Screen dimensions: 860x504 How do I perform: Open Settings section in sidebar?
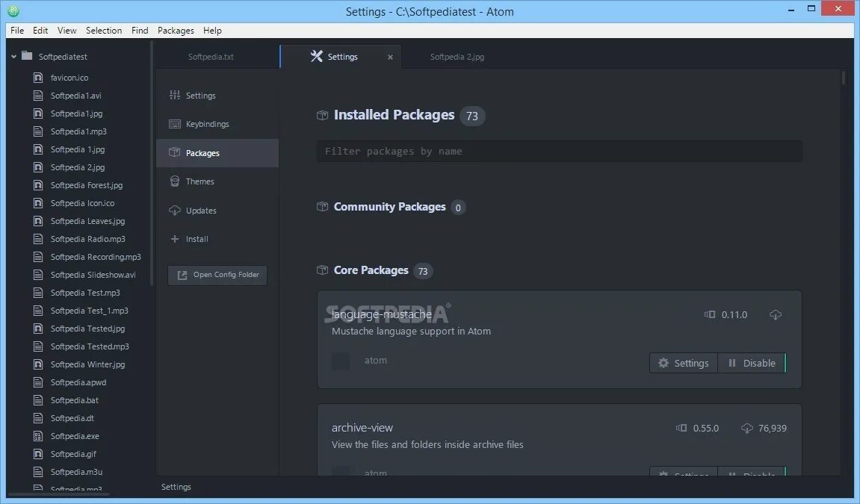pyautogui.click(x=217, y=96)
